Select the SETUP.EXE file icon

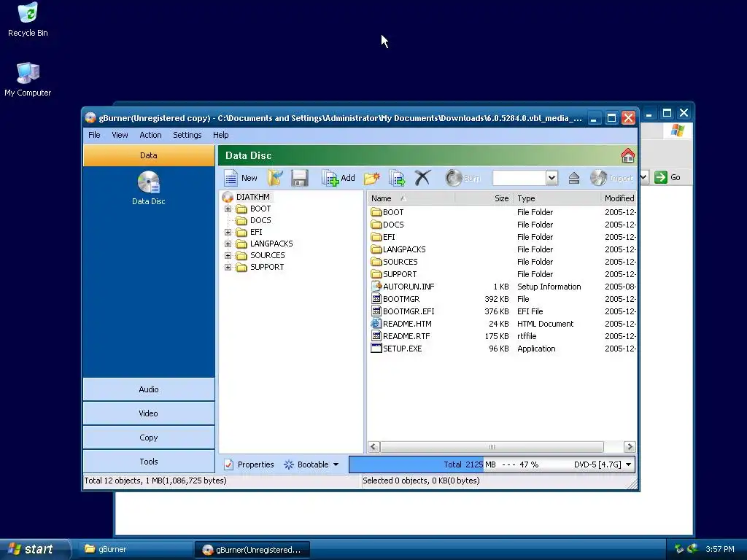pyautogui.click(x=376, y=348)
